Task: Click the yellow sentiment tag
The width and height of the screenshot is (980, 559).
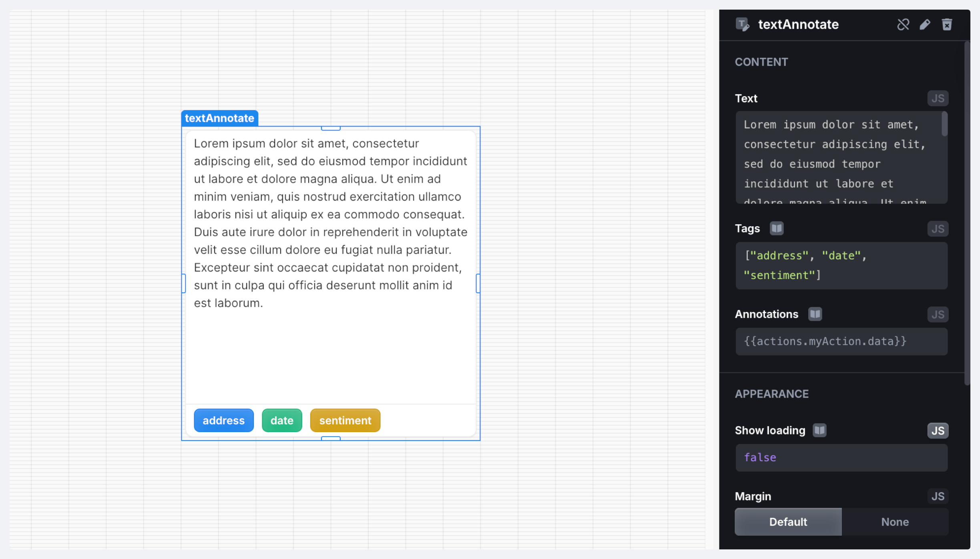Action: (345, 420)
